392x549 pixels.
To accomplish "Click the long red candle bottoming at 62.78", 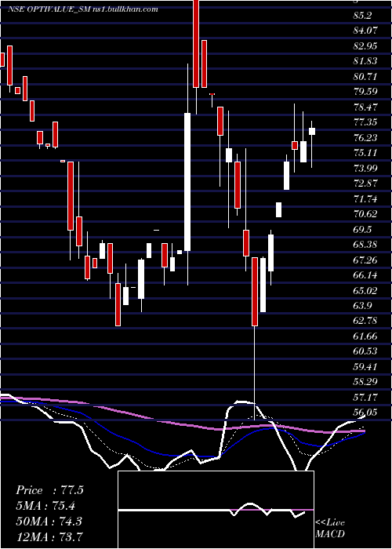I will click(x=255, y=292).
